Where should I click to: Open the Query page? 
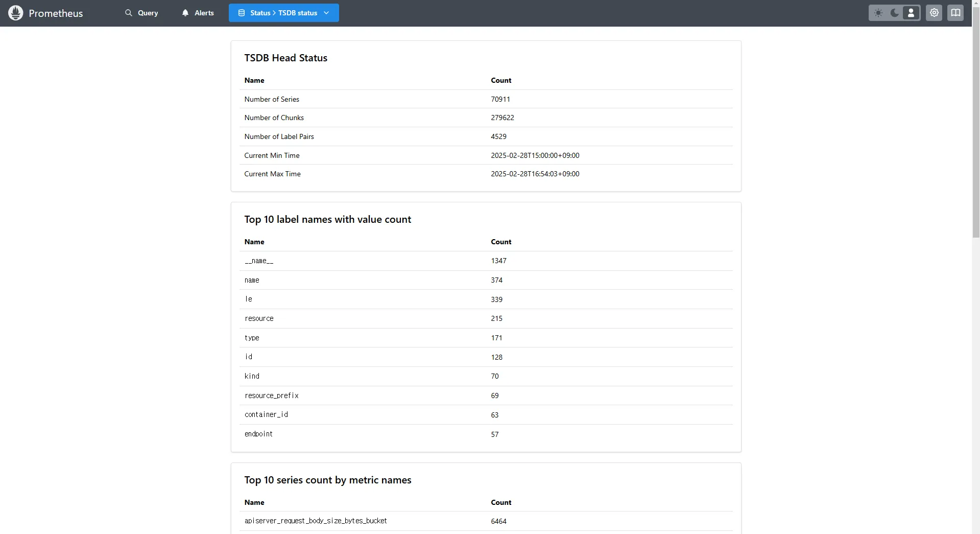(141, 13)
